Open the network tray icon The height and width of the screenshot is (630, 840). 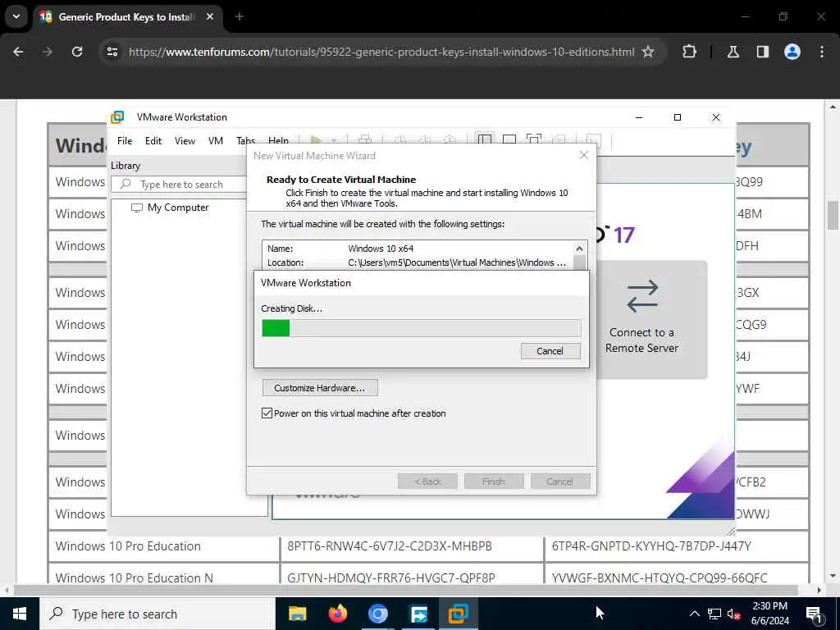coord(714,614)
